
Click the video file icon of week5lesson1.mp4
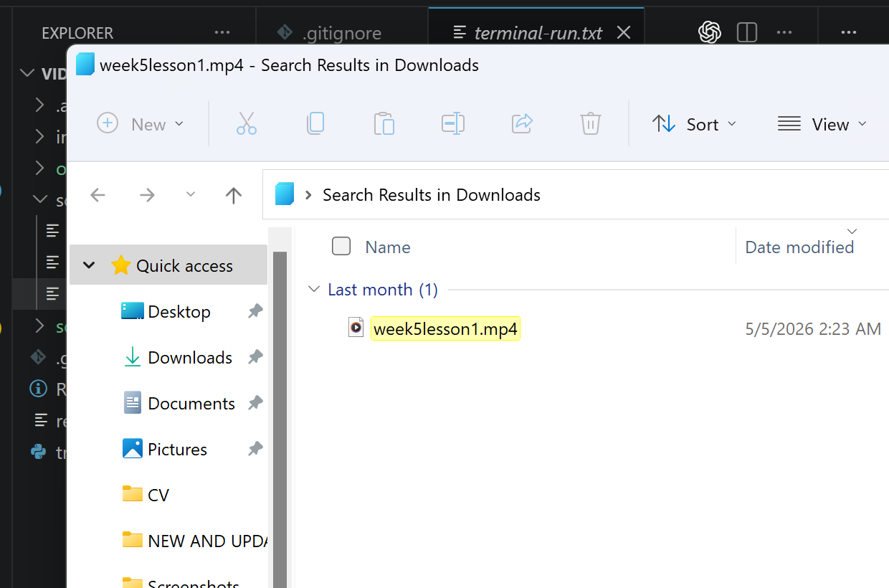tap(356, 328)
